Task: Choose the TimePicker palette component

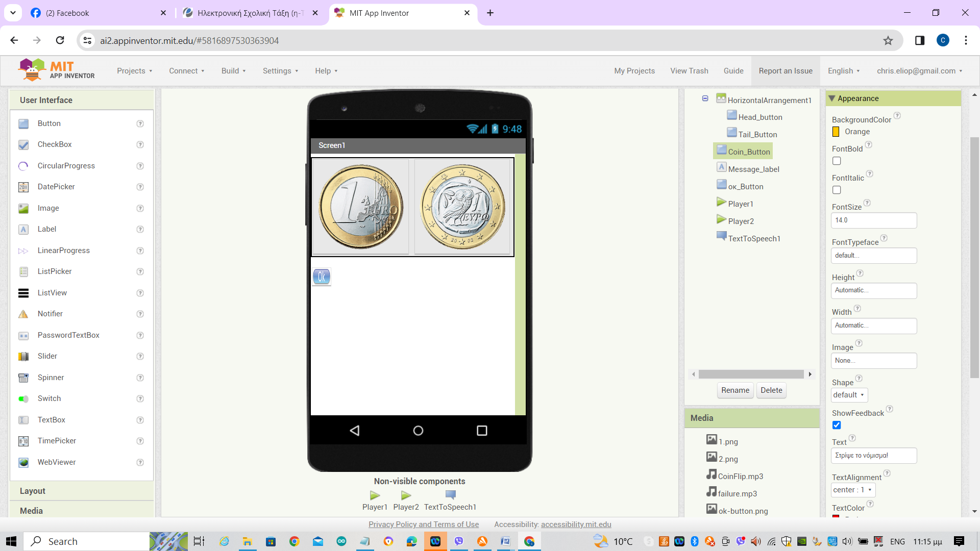Action: [57, 441]
